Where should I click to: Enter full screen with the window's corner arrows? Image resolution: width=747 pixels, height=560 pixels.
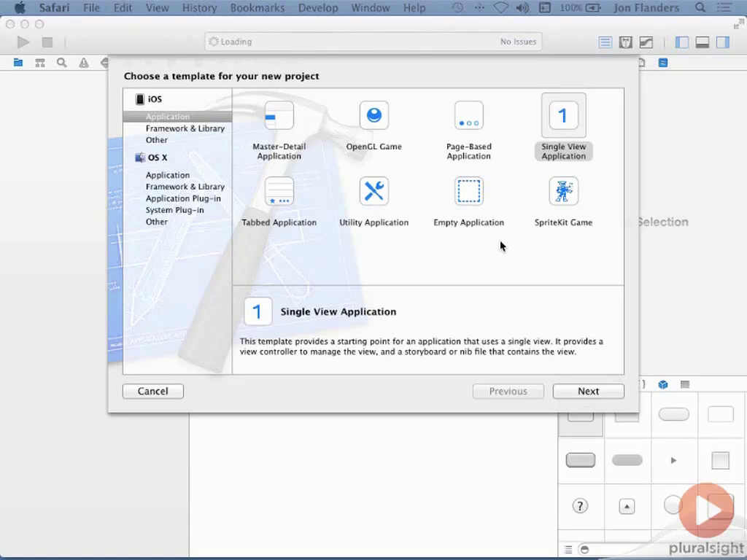tap(738, 24)
